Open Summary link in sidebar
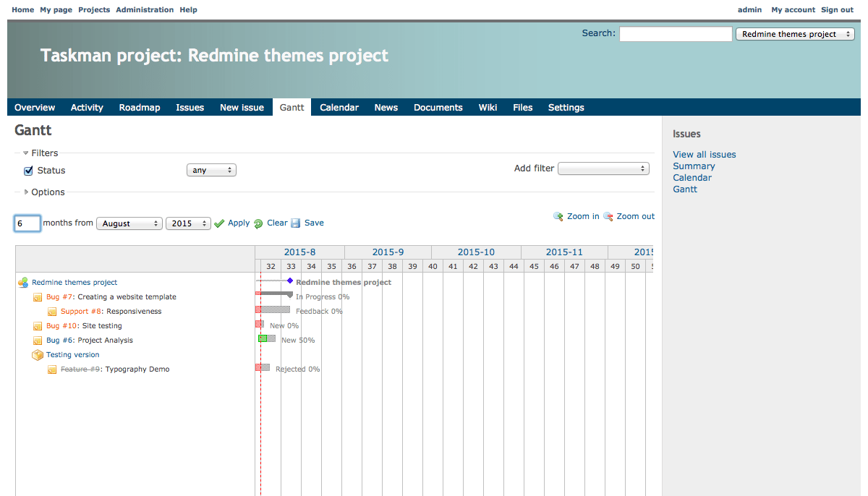The image size is (868, 496). (694, 166)
